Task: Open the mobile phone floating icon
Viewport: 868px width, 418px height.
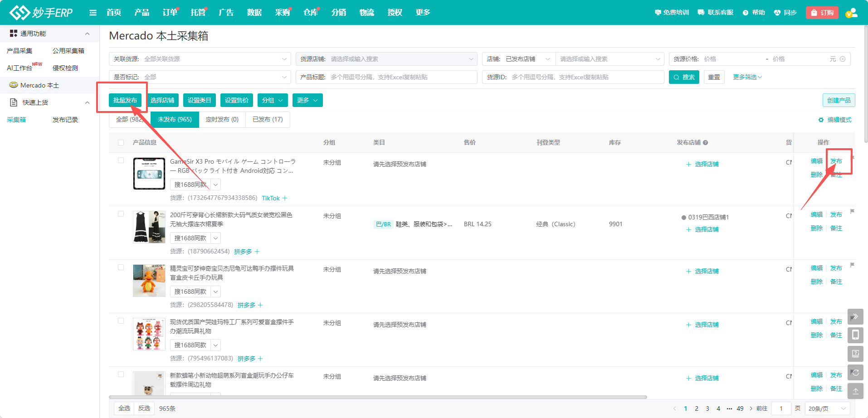Action: click(x=855, y=335)
